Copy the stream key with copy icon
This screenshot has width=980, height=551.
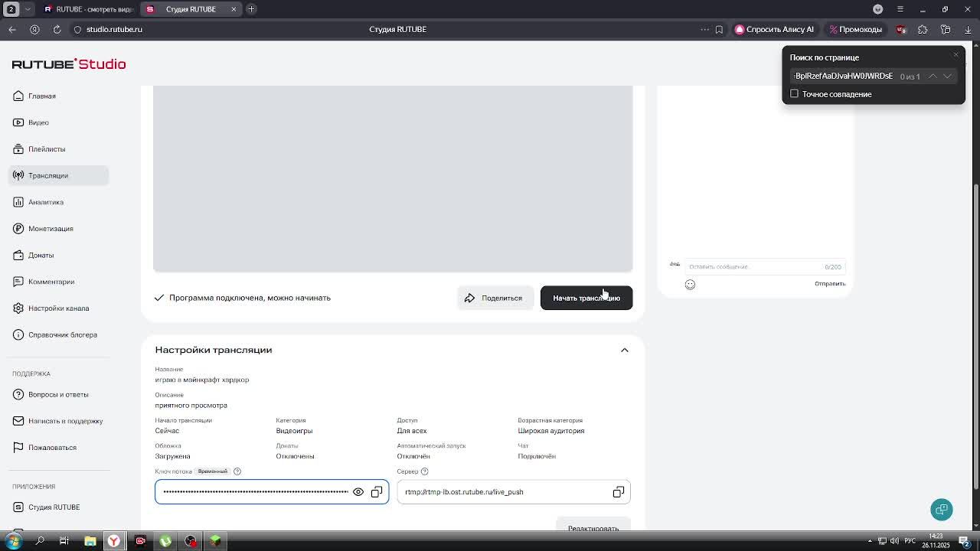pos(377,492)
